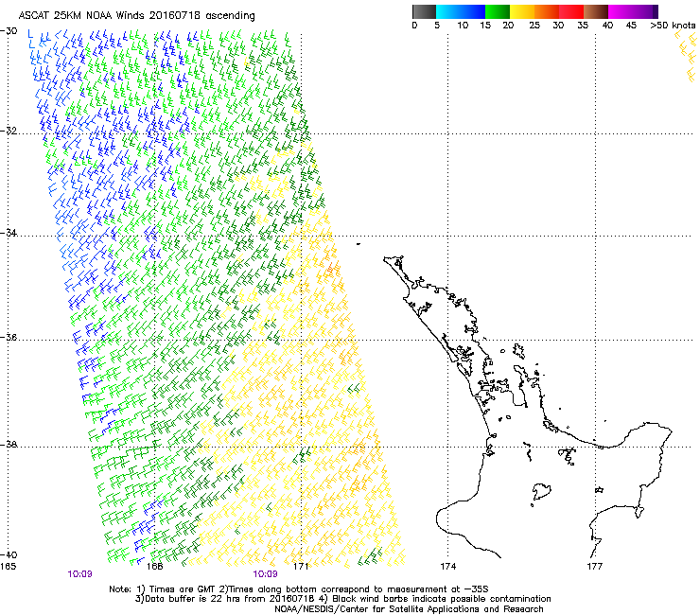Click the orange 25-30 knots legend segment

click(547, 11)
